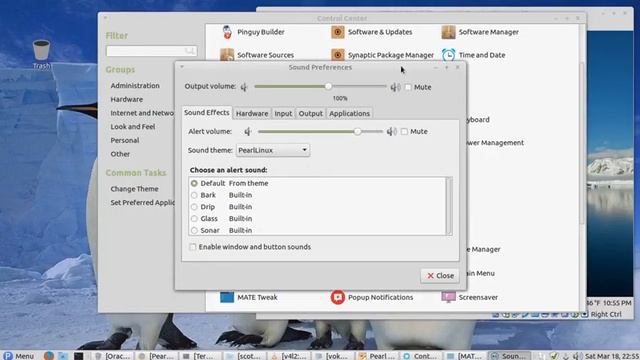640x360 pixels.
Task: Click the search icon in Filter box
Action: point(190,51)
